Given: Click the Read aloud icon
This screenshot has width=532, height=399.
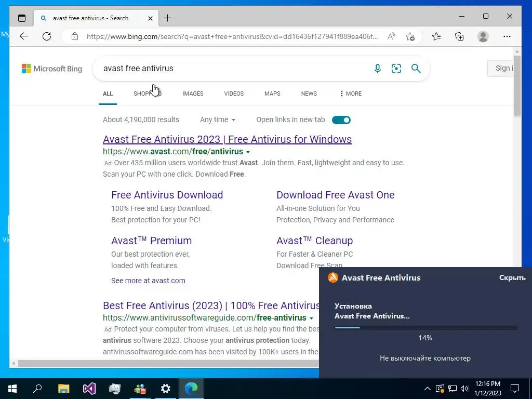Looking at the screenshot, I should tap(391, 36).
